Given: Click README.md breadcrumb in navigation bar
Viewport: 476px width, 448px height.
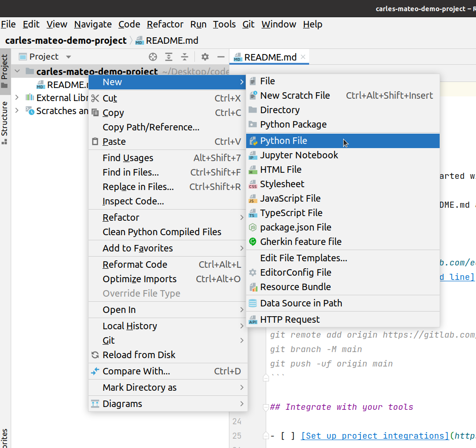Looking at the screenshot, I should point(167,41).
